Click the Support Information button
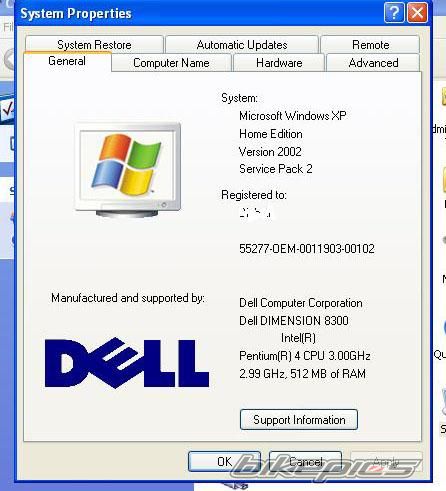 [x=299, y=420]
